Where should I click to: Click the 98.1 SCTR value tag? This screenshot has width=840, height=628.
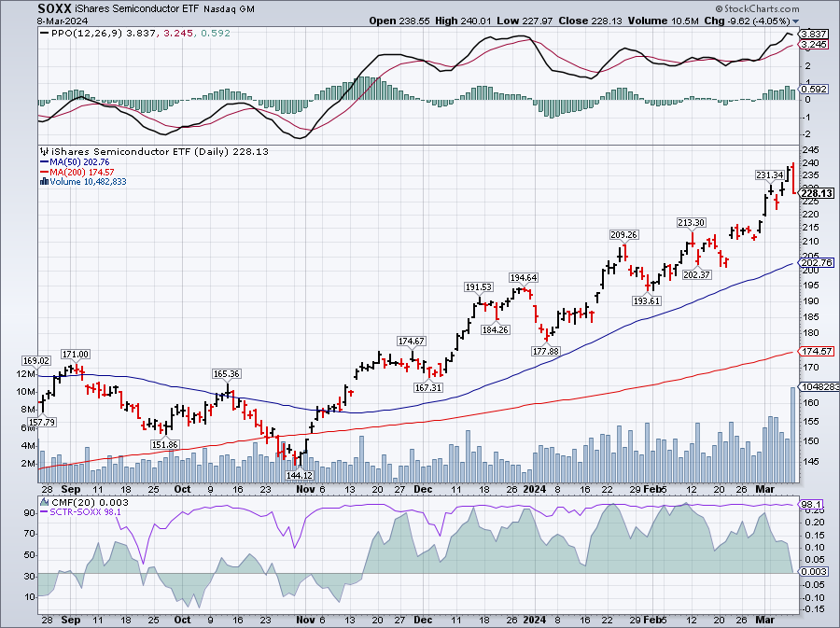click(x=815, y=505)
